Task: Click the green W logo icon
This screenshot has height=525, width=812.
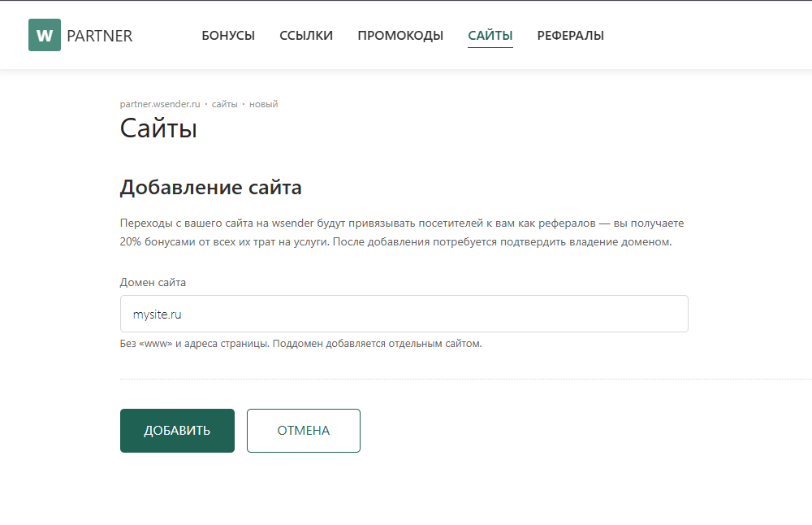Action: [x=45, y=35]
